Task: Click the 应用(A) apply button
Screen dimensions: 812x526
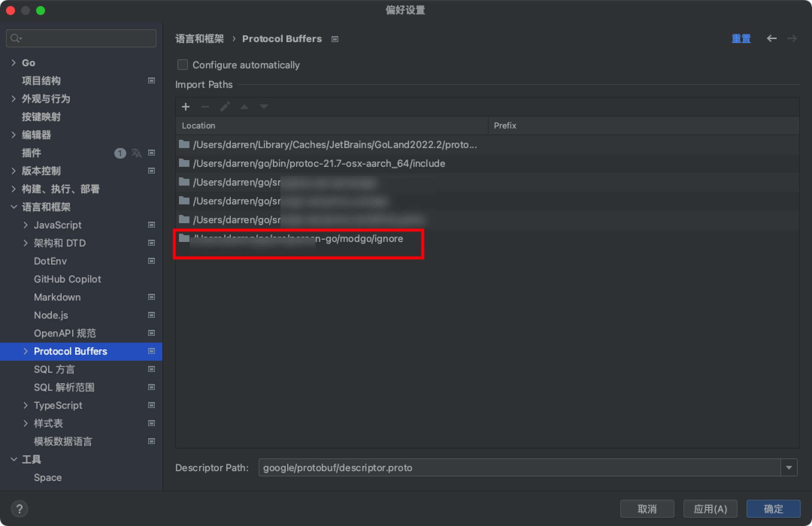Action: point(710,509)
